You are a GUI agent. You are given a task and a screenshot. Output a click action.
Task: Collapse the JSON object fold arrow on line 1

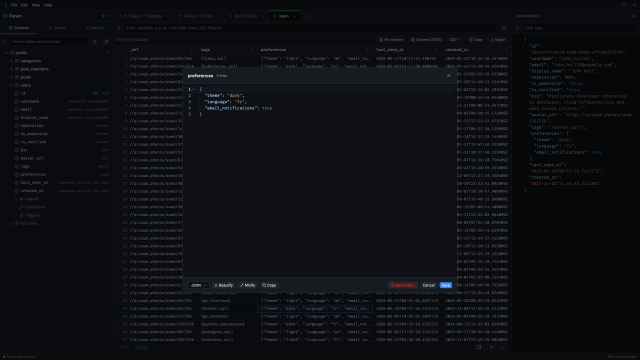coord(193,89)
